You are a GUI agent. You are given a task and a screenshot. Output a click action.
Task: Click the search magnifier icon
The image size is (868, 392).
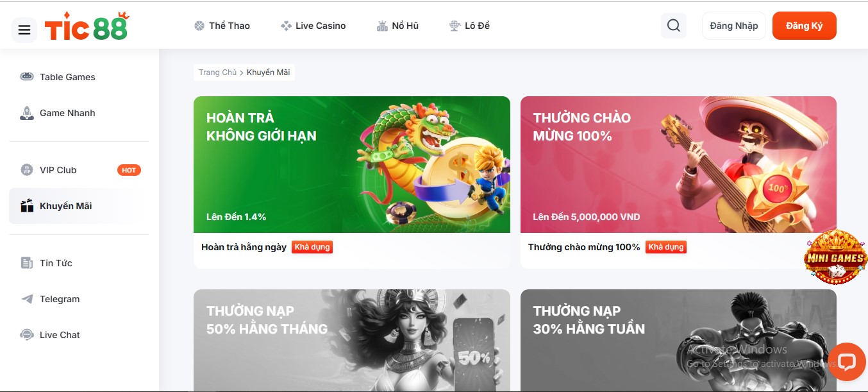click(673, 26)
